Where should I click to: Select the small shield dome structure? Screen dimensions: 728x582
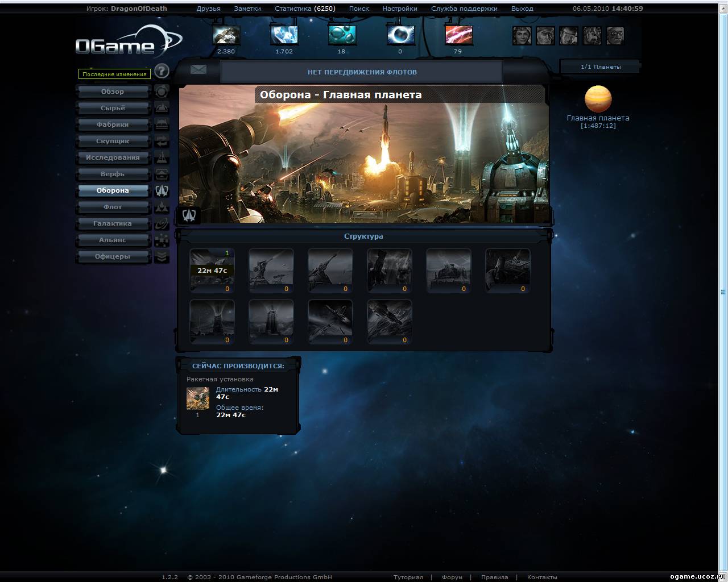pos(212,322)
